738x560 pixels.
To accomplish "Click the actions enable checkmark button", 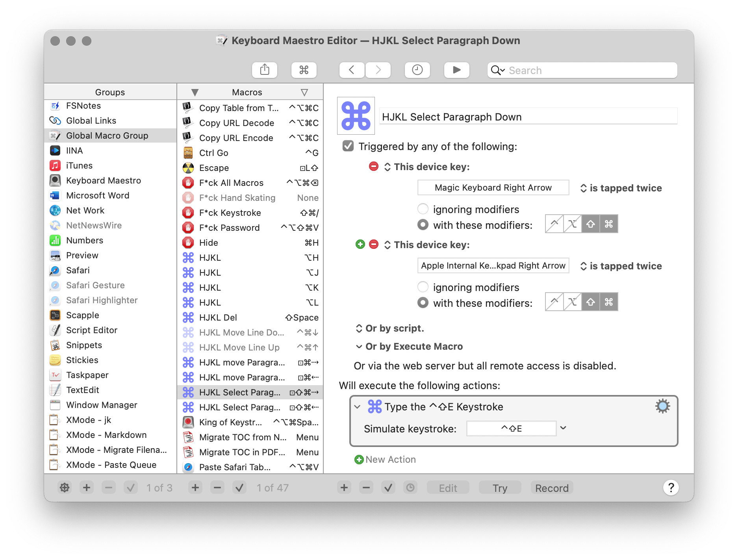I will 388,488.
